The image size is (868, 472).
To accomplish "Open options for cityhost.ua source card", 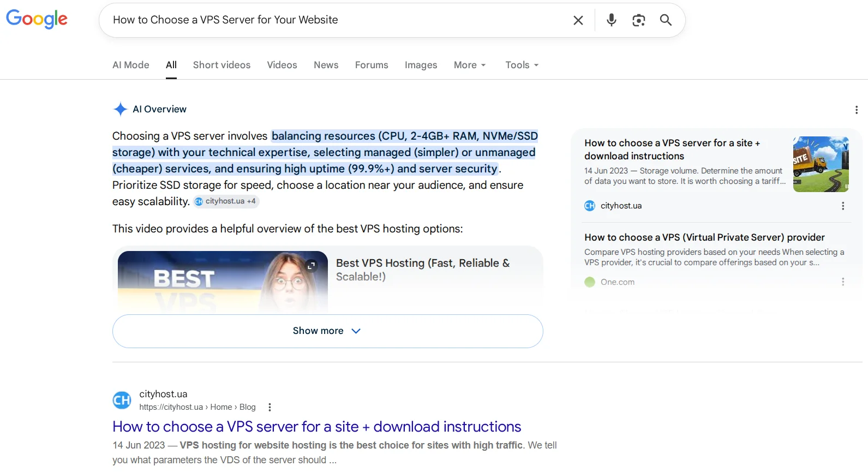I will click(843, 206).
